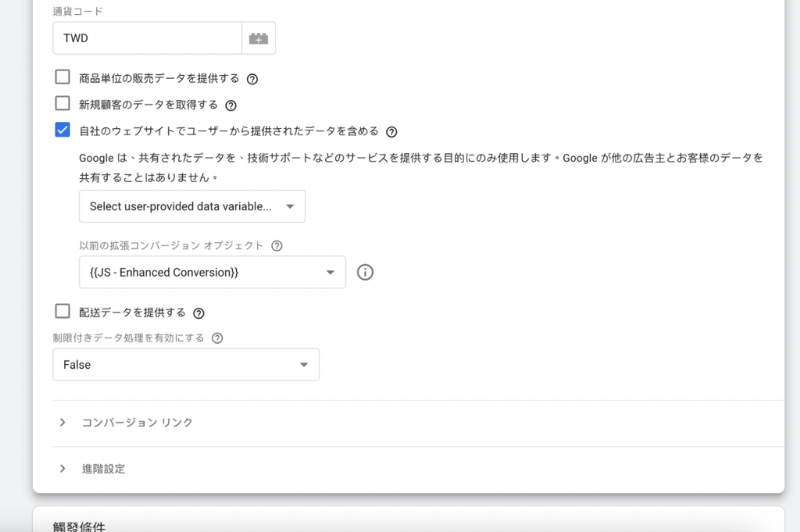Click the 通貨コード TWD input field
The image size is (800, 532).
tap(147, 38)
